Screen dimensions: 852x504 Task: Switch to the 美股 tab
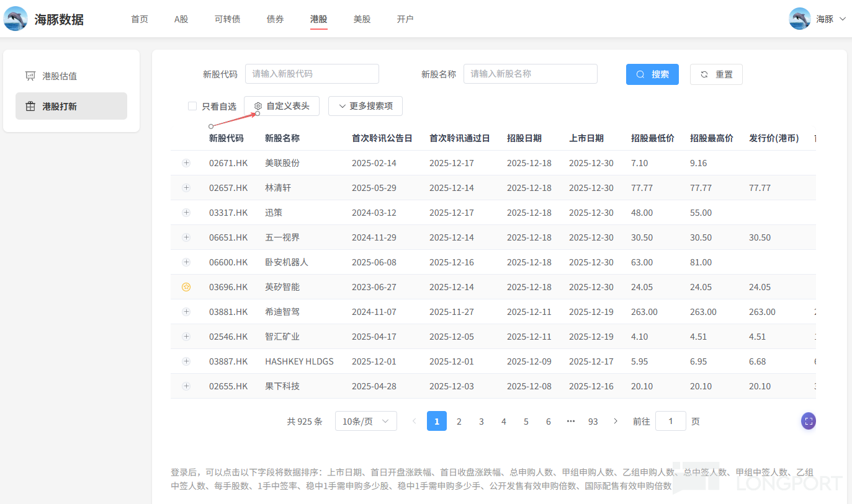click(362, 19)
